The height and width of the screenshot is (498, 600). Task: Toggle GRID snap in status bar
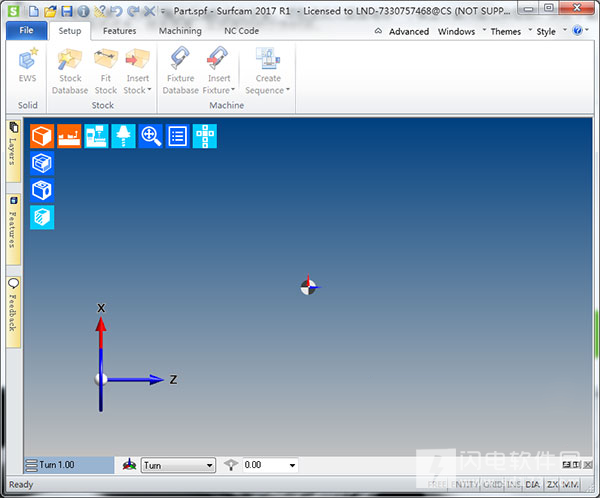pos(493,485)
